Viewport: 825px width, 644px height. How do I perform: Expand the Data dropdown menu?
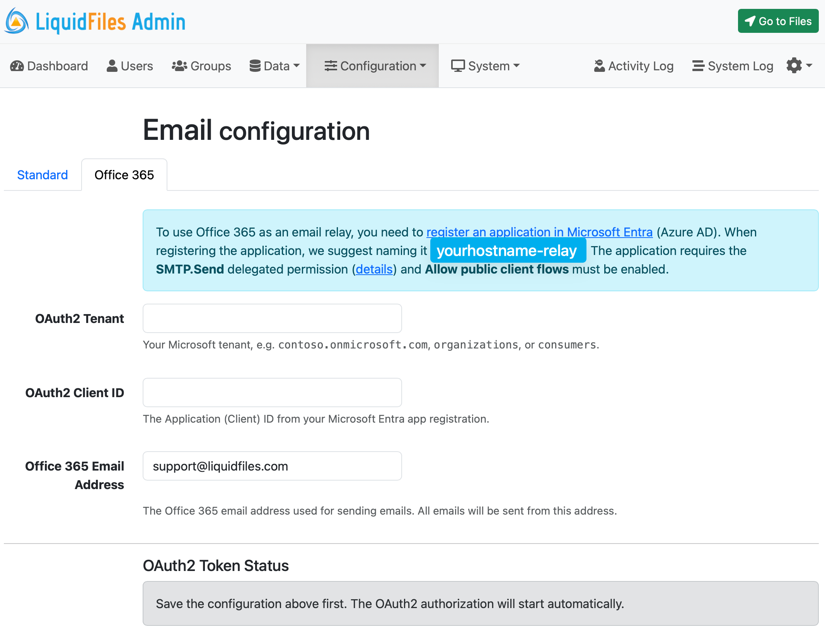[x=275, y=66]
